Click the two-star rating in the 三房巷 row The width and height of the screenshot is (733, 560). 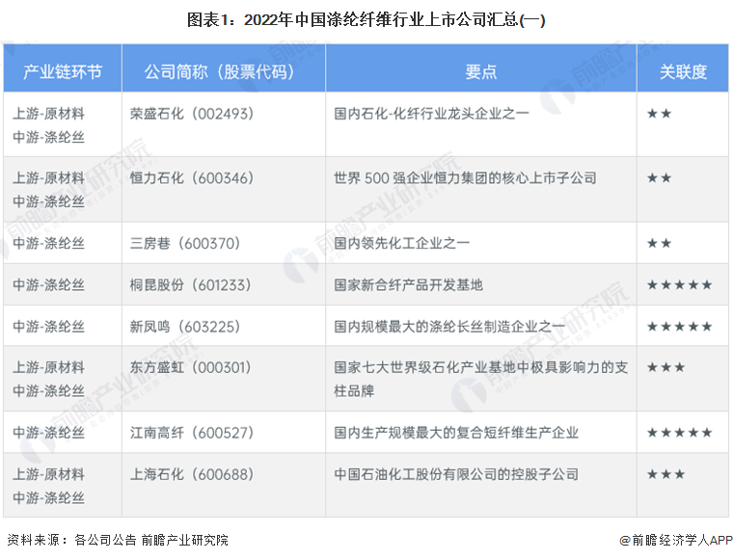click(x=659, y=243)
